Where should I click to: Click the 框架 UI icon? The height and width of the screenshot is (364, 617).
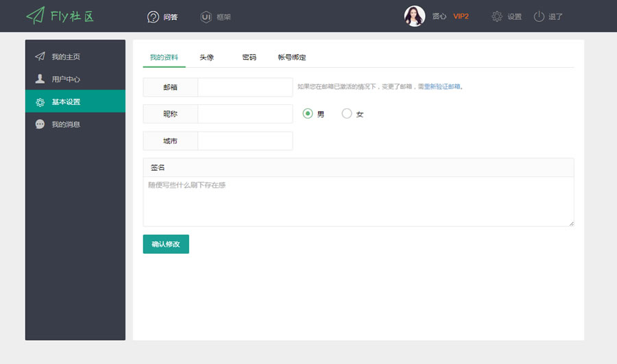[x=206, y=16]
